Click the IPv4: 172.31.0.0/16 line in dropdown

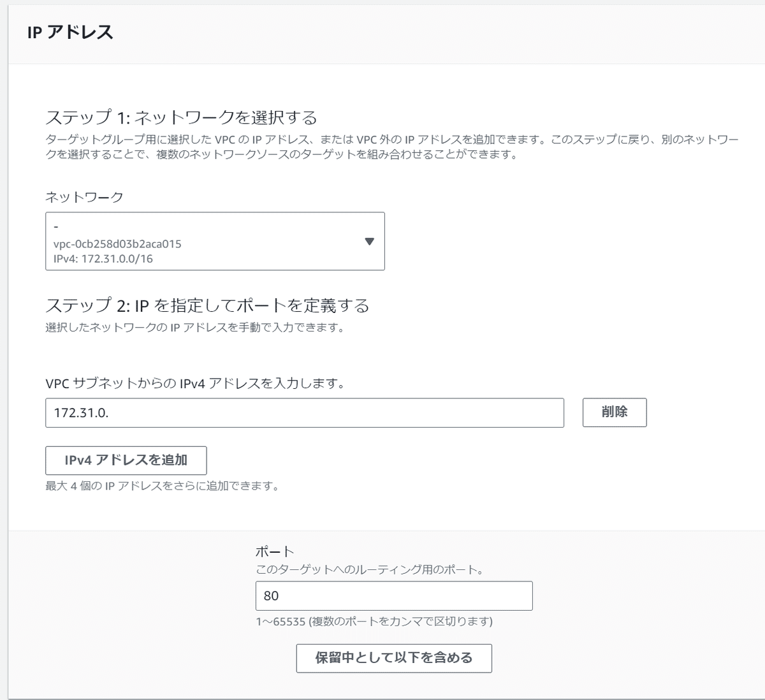[103, 259]
